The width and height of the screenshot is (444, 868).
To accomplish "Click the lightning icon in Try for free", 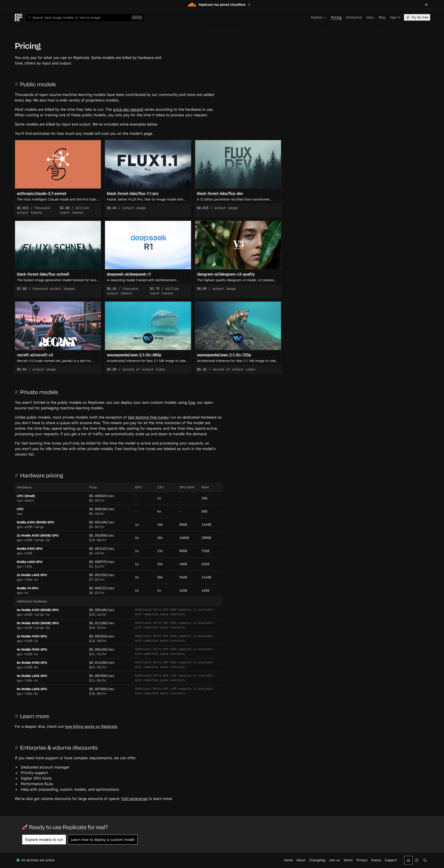I will pyautogui.click(x=408, y=17).
